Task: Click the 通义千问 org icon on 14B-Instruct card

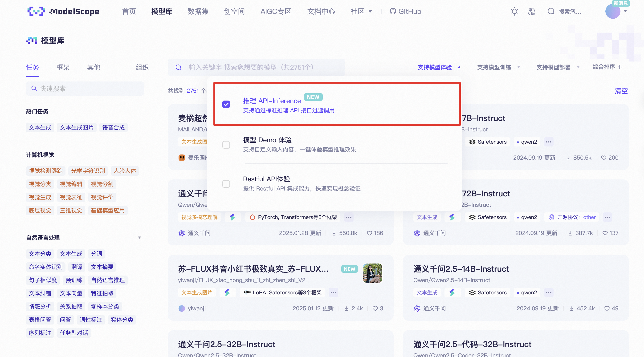Action: point(417,308)
